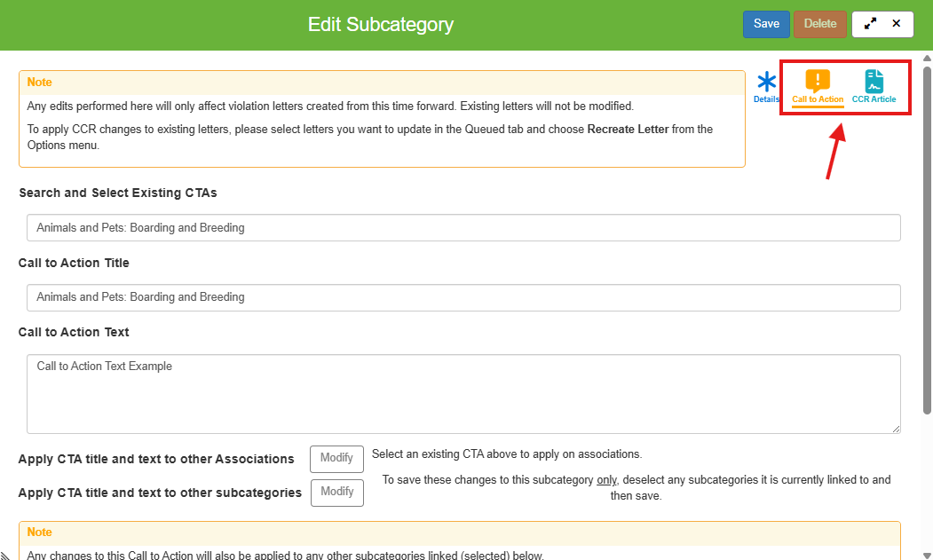Click the scrollbar up arrow

(x=927, y=59)
